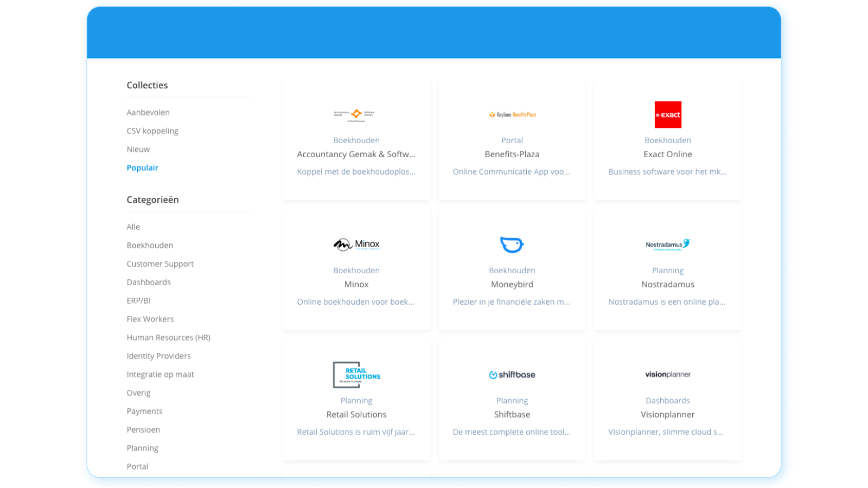868x488 pixels.
Task: Click the Alle category filter
Action: [x=133, y=227]
